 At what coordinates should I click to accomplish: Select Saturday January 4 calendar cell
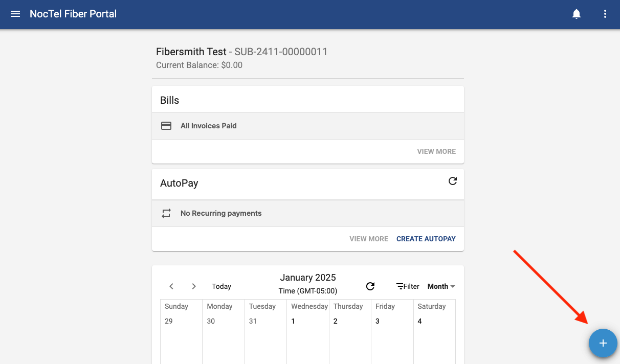coord(434,337)
